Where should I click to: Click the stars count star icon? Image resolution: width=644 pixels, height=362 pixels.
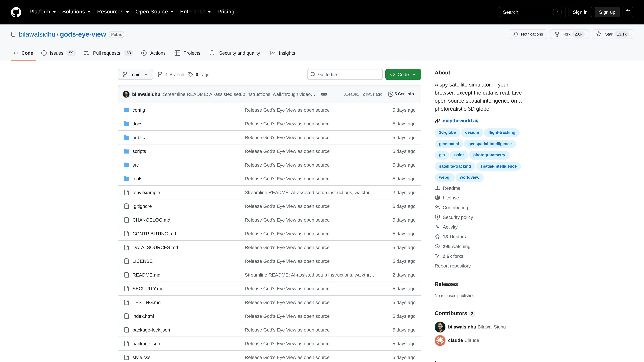click(x=437, y=237)
